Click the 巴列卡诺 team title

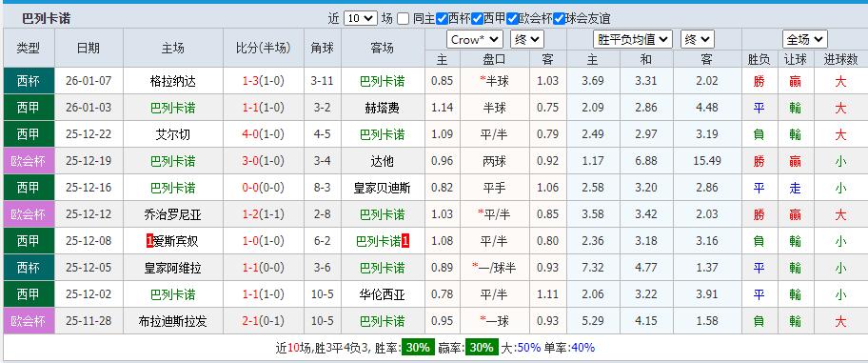[x=47, y=19]
